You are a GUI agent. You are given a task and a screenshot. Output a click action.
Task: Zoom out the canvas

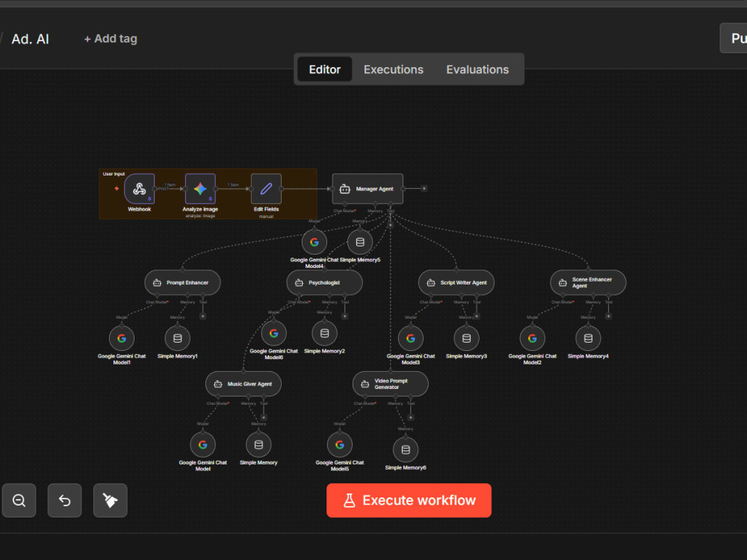point(19,500)
